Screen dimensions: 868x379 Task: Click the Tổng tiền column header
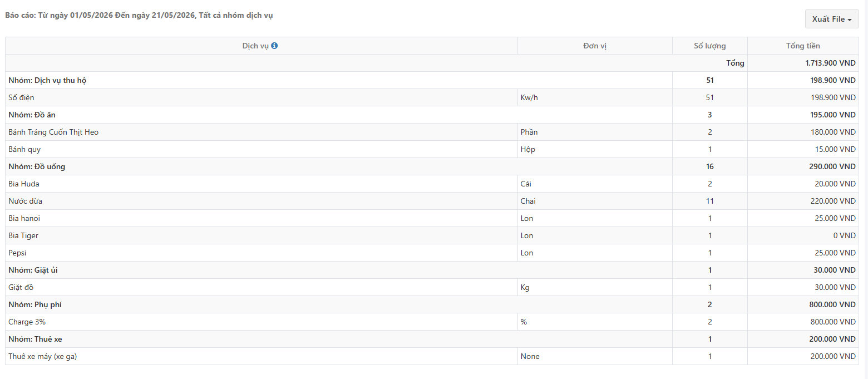click(803, 46)
